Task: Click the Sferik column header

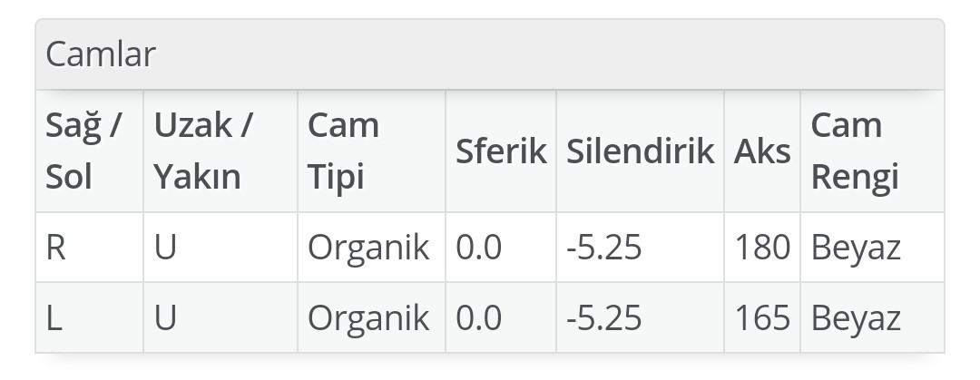Action: coord(500,151)
